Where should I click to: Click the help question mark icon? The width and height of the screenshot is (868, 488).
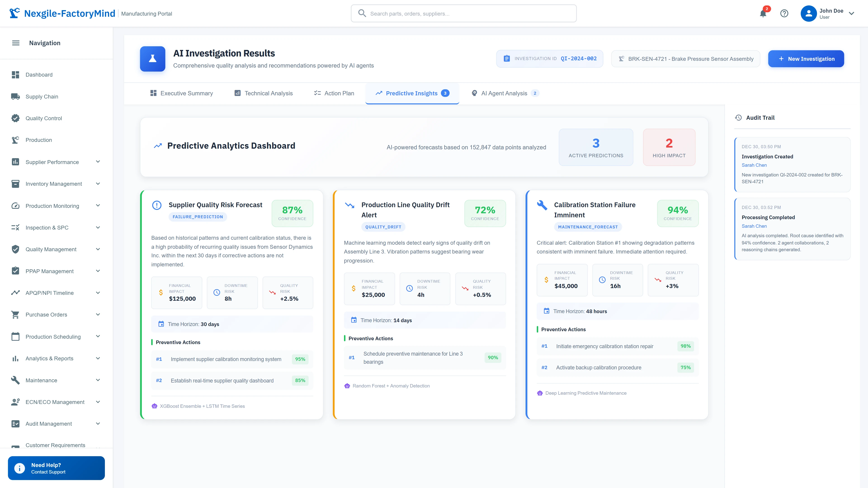tap(784, 14)
